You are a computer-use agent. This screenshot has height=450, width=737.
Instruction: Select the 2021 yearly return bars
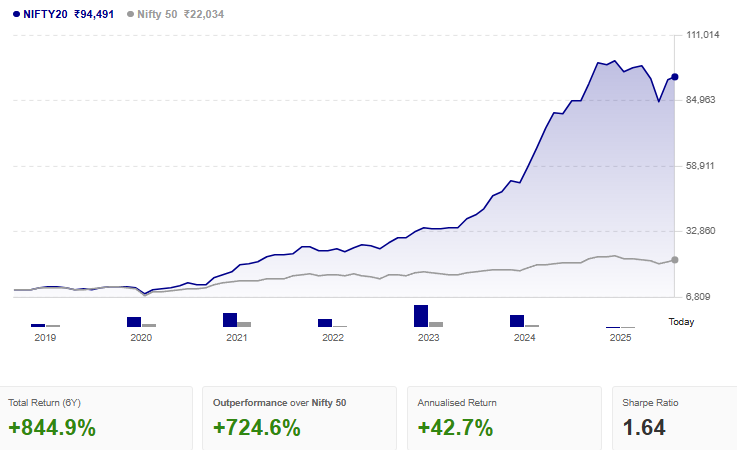pos(237,320)
